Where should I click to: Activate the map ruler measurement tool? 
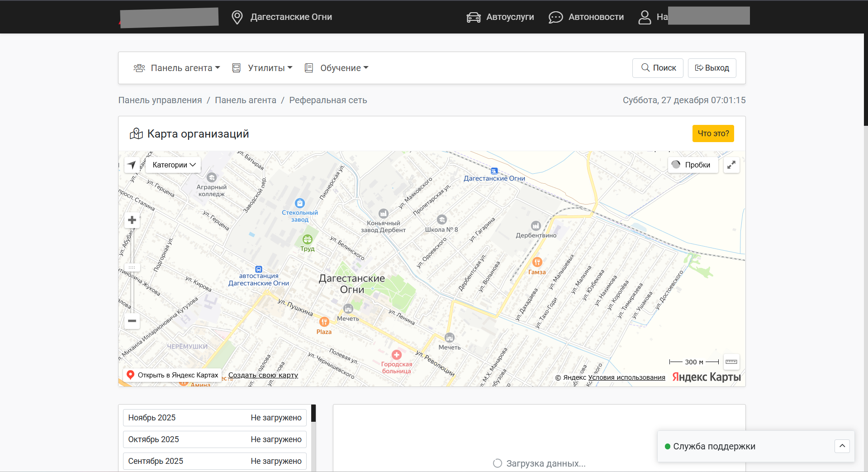coord(731,362)
